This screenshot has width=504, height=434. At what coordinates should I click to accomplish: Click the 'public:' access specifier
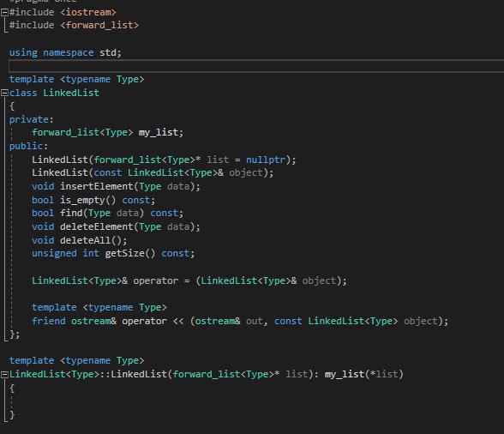(28, 146)
